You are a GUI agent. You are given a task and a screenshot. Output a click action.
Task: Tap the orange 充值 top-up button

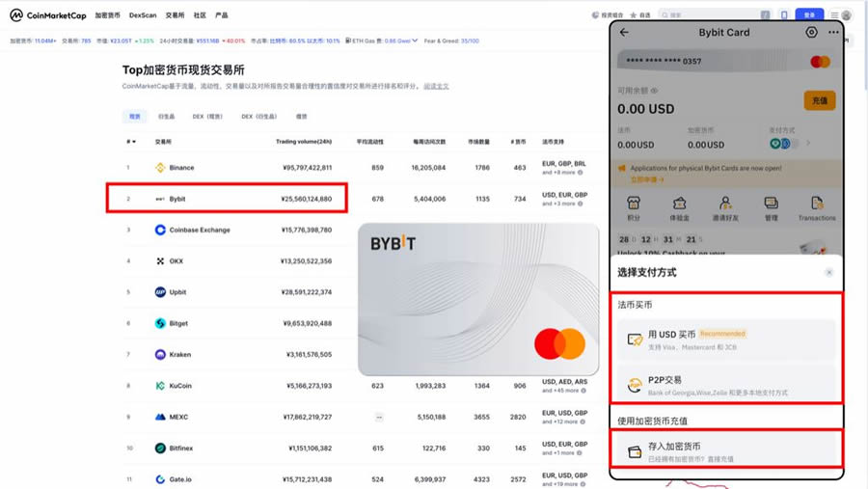(x=819, y=101)
